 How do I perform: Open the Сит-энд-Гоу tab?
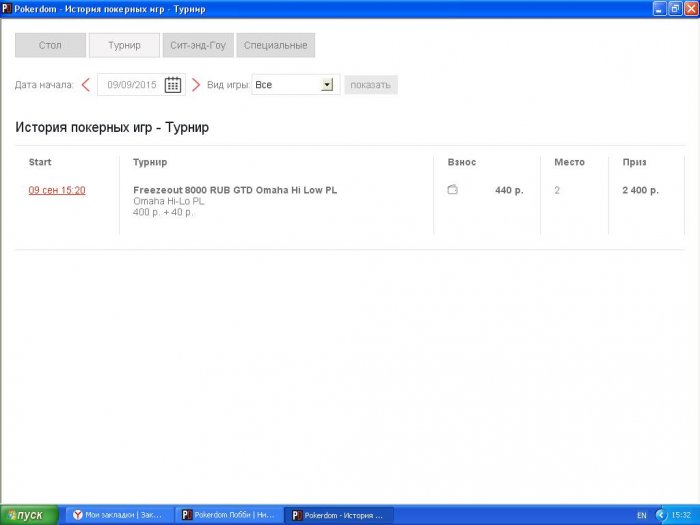coord(198,45)
